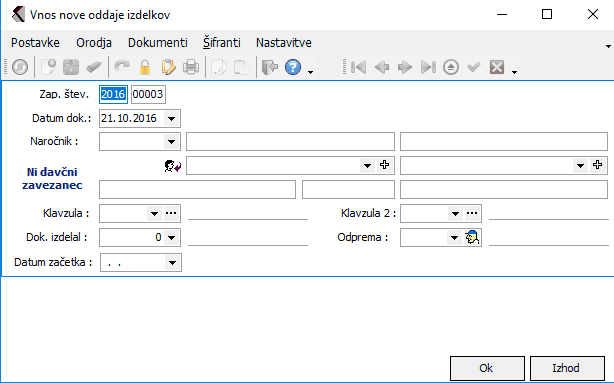
Task: Expand the Dok. izdelal dropdown
Action: pos(172,237)
